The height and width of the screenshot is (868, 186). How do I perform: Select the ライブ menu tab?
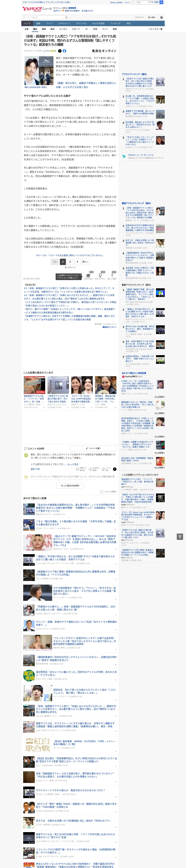point(49,24)
